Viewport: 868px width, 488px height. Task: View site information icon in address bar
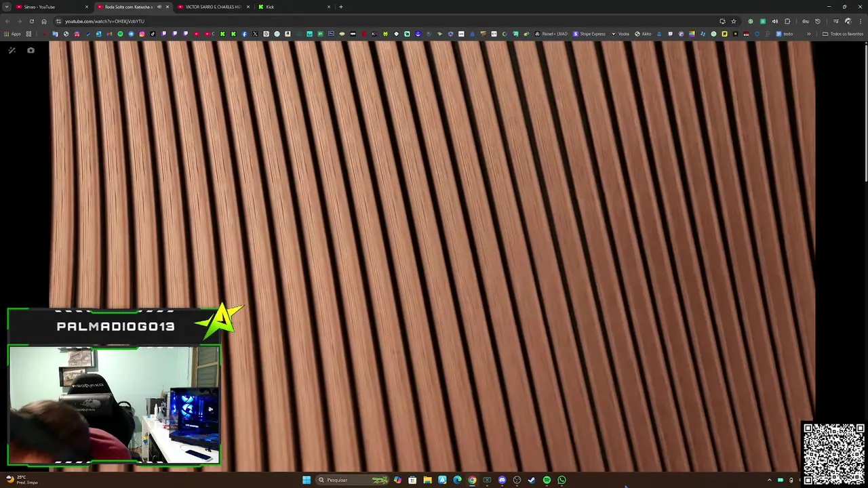pos(58,21)
